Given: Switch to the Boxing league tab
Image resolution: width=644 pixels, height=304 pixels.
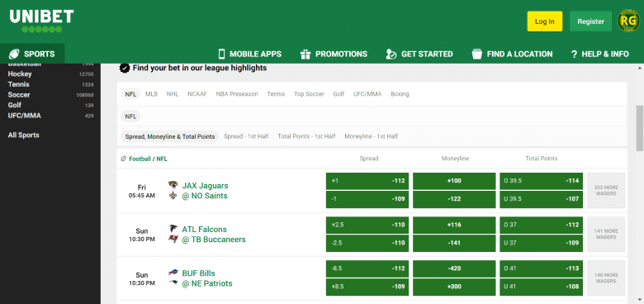Looking at the screenshot, I should (x=400, y=94).
